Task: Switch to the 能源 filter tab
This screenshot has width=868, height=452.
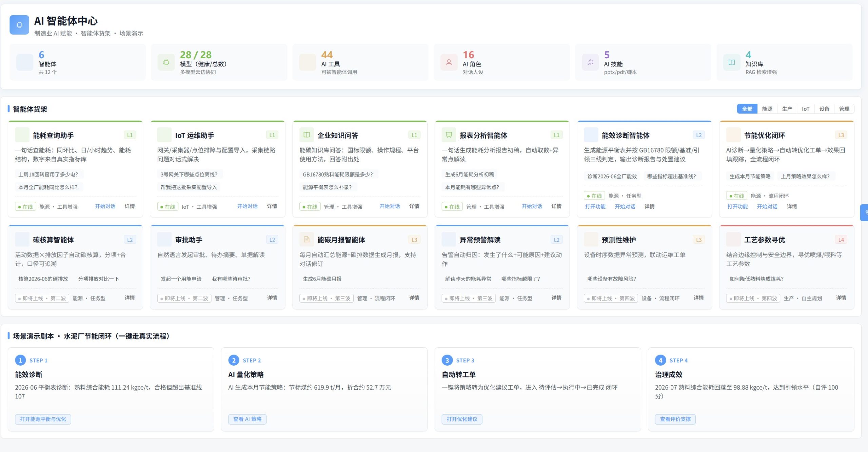Action: (767, 109)
